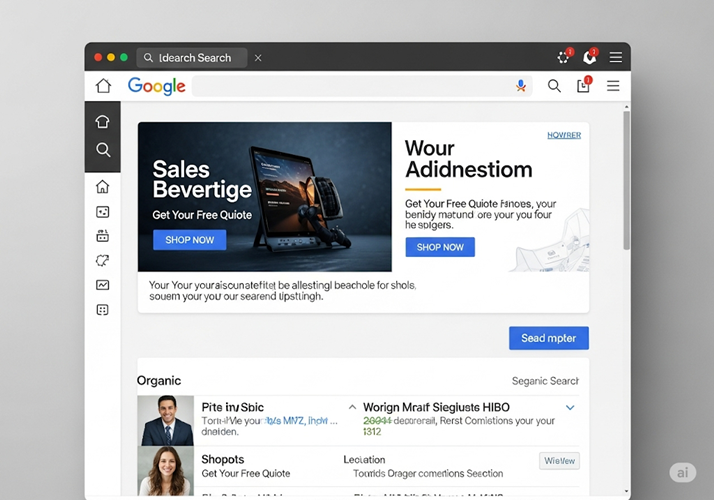
Task: Click the Shopots result title
Action: pyautogui.click(x=223, y=459)
